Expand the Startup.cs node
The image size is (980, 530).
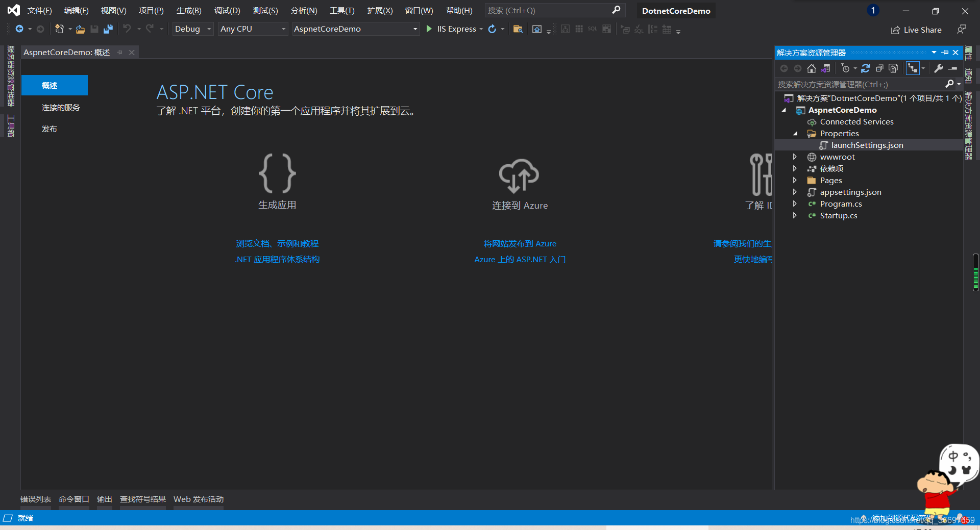(795, 216)
